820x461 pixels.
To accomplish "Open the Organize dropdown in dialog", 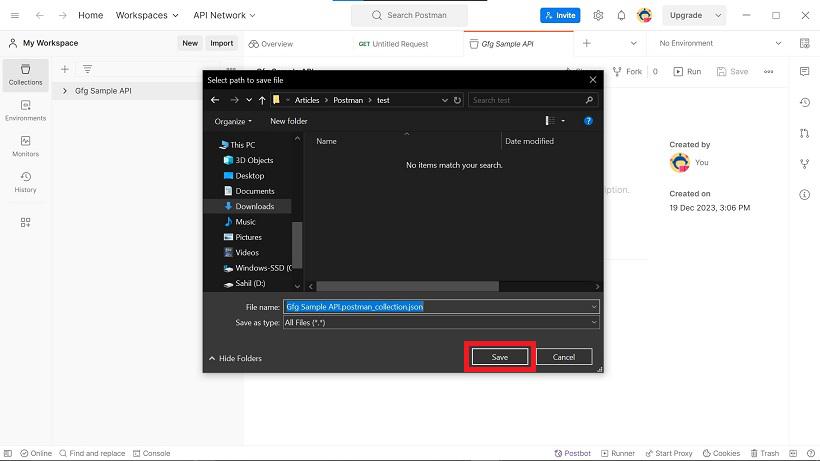I will (233, 121).
